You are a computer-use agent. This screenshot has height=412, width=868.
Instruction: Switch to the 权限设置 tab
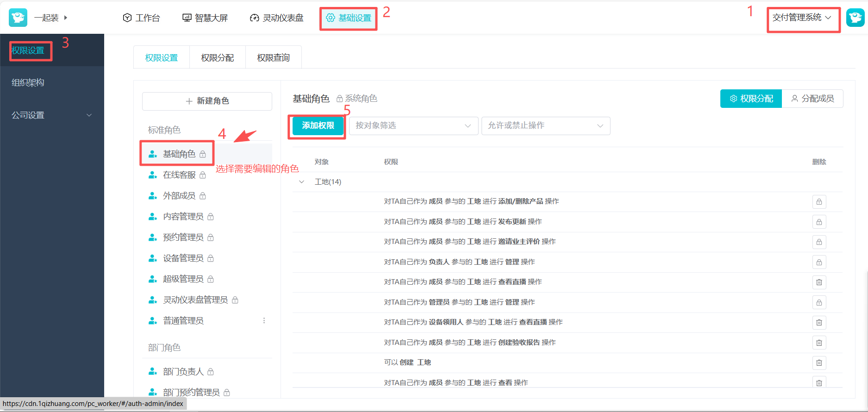click(162, 57)
